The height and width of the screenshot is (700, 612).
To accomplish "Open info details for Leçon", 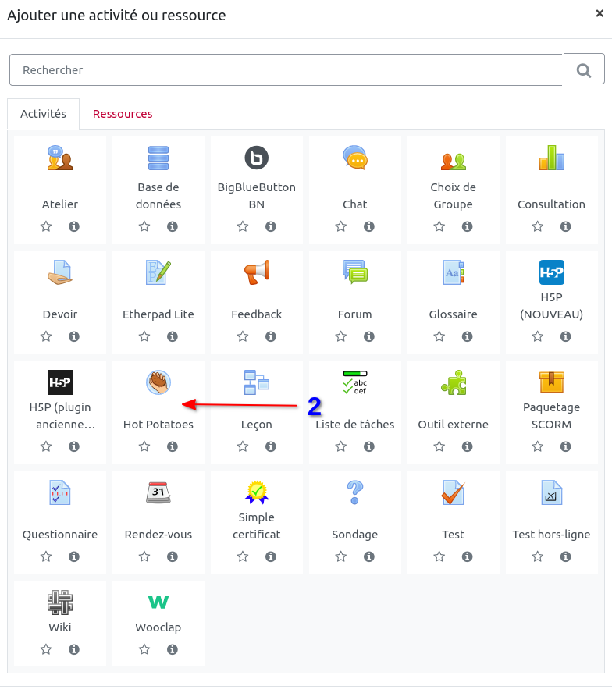I will tap(271, 446).
